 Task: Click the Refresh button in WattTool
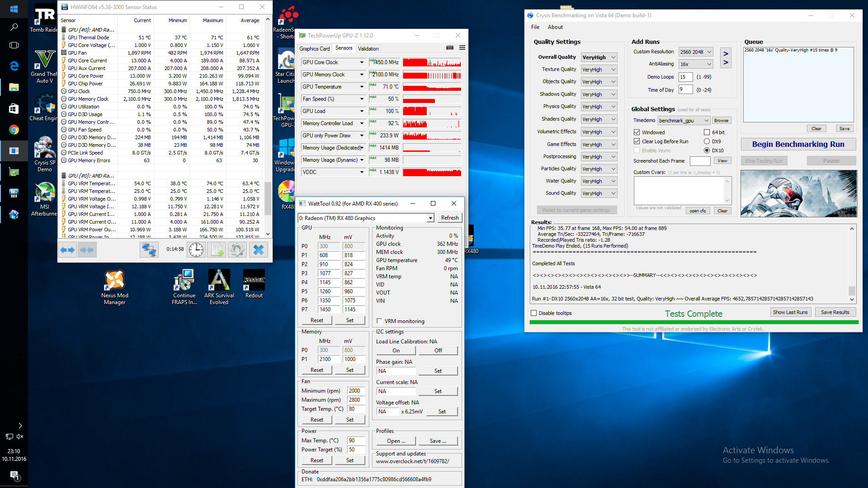(449, 218)
